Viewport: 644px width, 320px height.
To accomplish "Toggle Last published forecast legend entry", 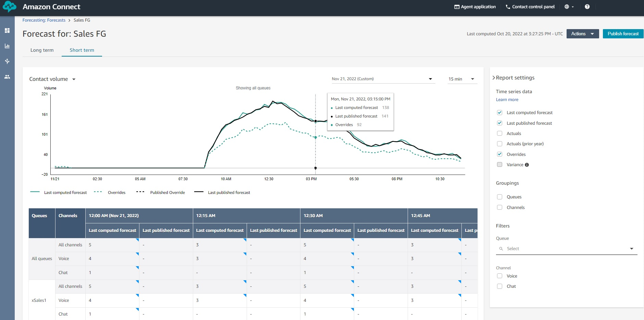I will point(222,193).
